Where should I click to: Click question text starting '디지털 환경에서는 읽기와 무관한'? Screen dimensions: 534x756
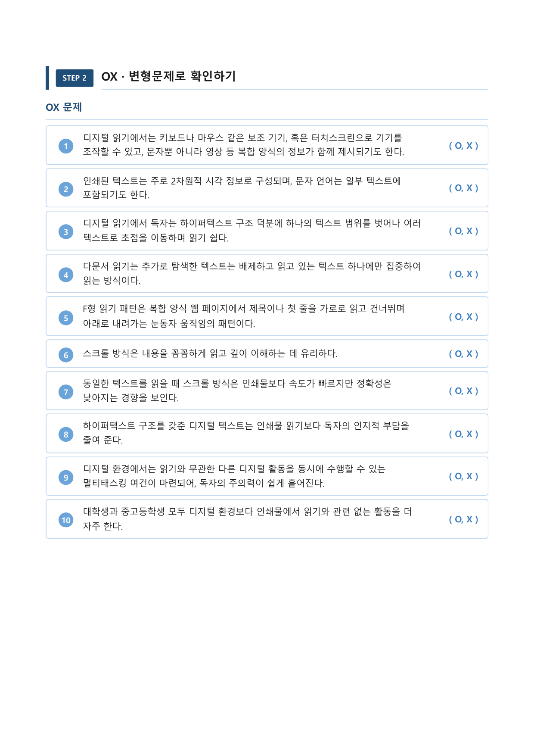click(x=234, y=476)
